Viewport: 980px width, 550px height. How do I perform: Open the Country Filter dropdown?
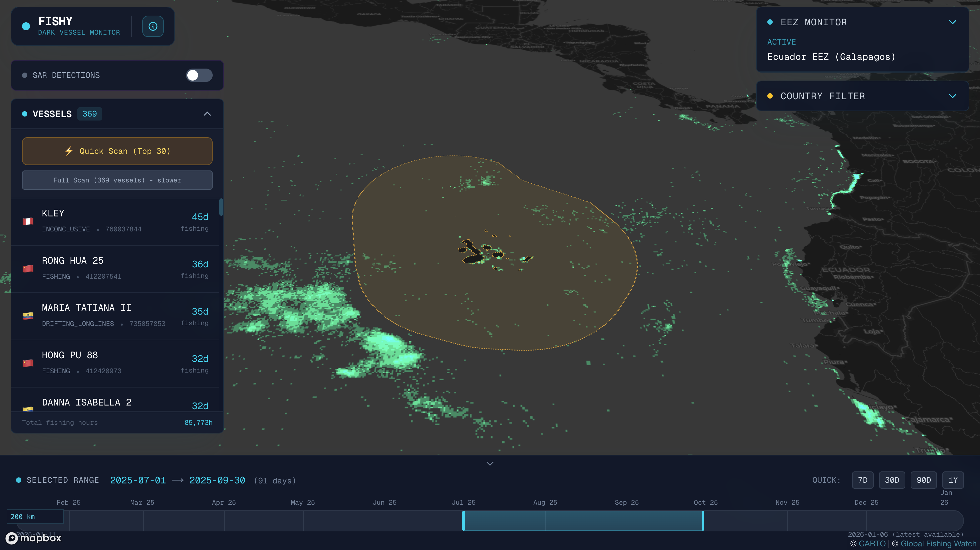(x=952, y=96)
